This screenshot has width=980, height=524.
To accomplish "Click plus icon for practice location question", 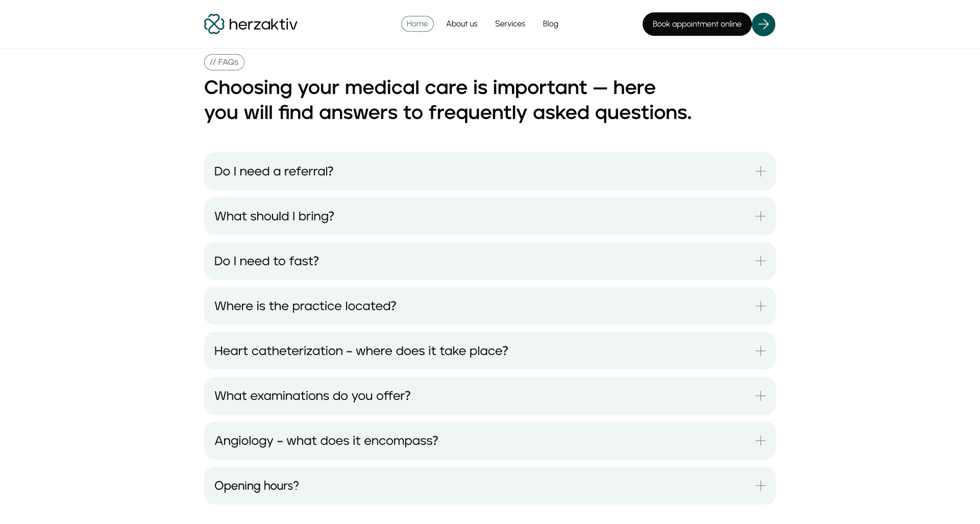I will click(760, 306).
